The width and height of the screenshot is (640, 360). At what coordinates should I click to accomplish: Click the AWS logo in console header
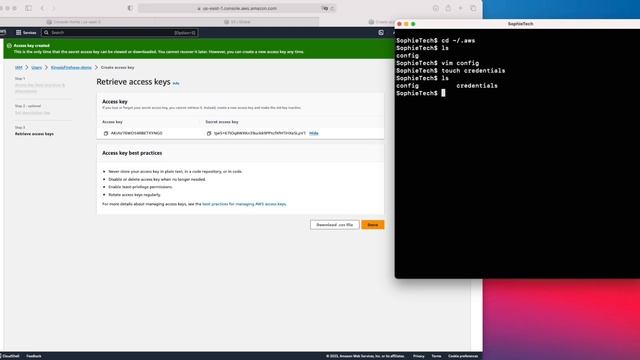pos(3,32)
